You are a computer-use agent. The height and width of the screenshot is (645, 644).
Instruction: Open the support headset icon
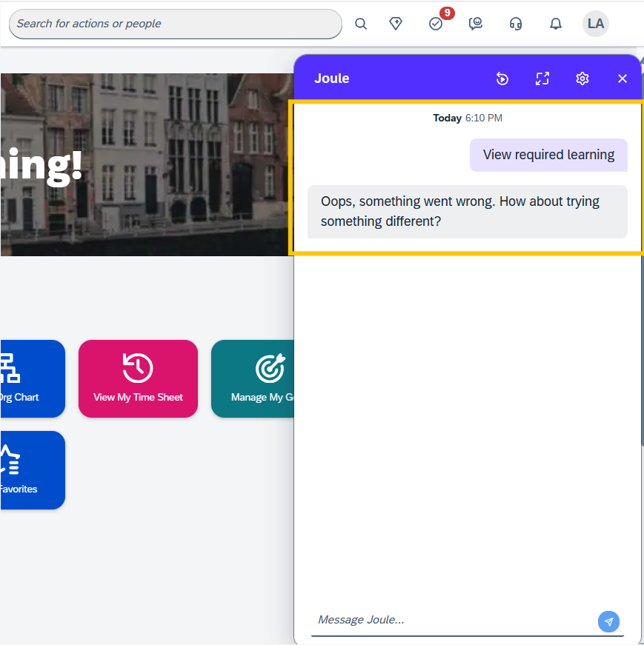516,24
